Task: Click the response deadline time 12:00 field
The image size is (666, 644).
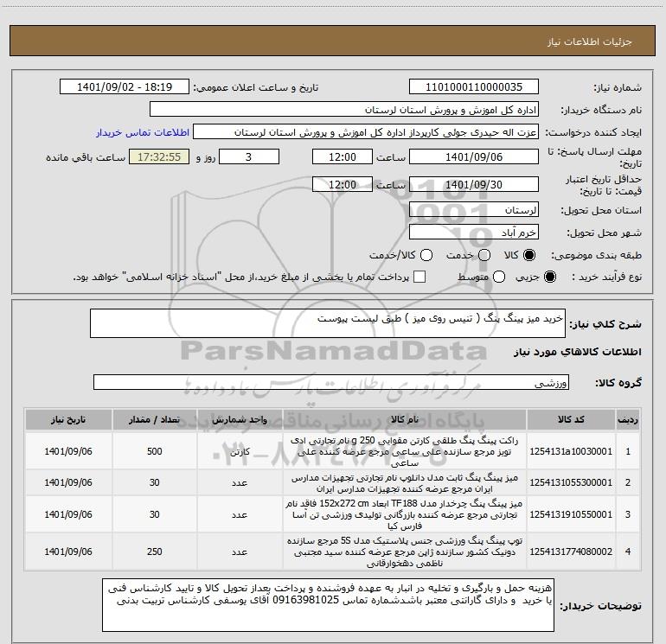Action: click(343, 156)
